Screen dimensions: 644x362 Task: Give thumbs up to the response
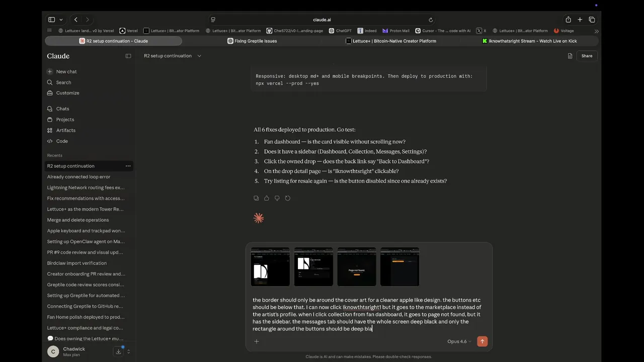(x=267, y=198)
